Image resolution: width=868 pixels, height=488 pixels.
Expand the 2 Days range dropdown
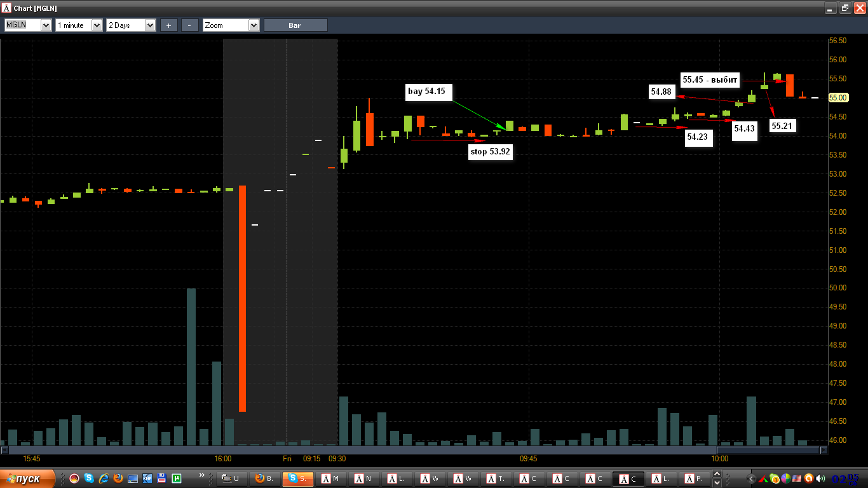coord(131,25)
